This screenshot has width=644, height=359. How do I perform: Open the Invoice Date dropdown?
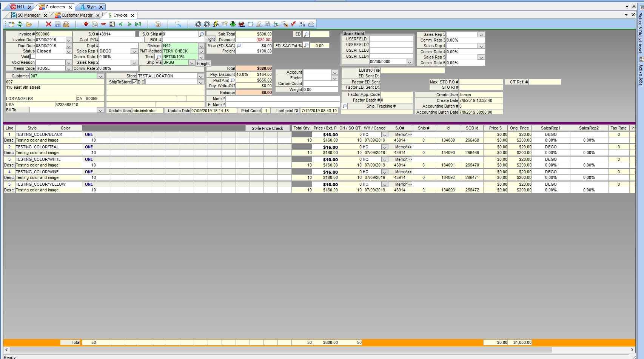click(69, 40)
